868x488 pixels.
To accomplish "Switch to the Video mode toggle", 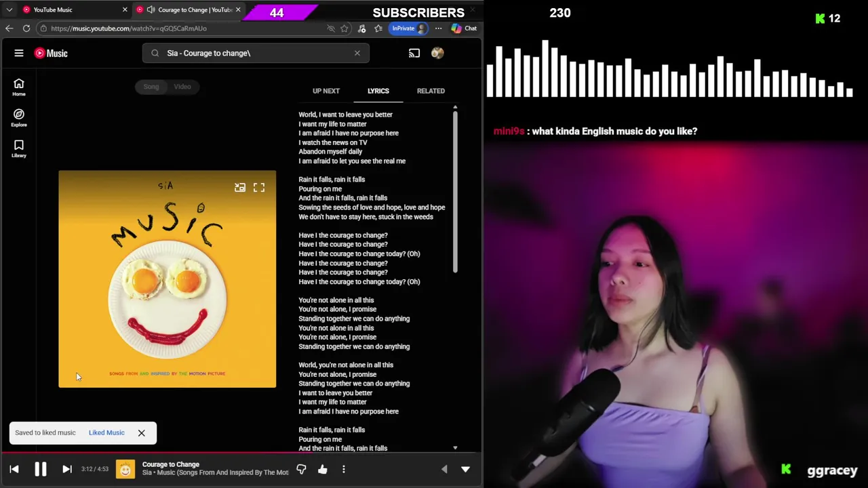I will [x=182, y=87].
